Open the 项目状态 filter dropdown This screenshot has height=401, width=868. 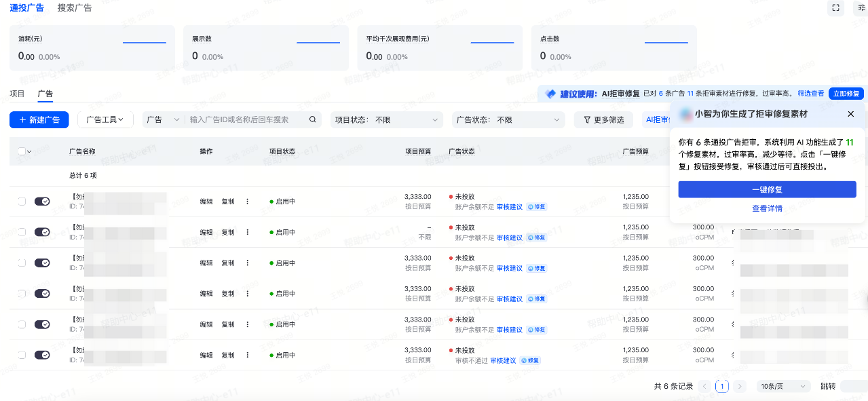[x=388, y=119]
